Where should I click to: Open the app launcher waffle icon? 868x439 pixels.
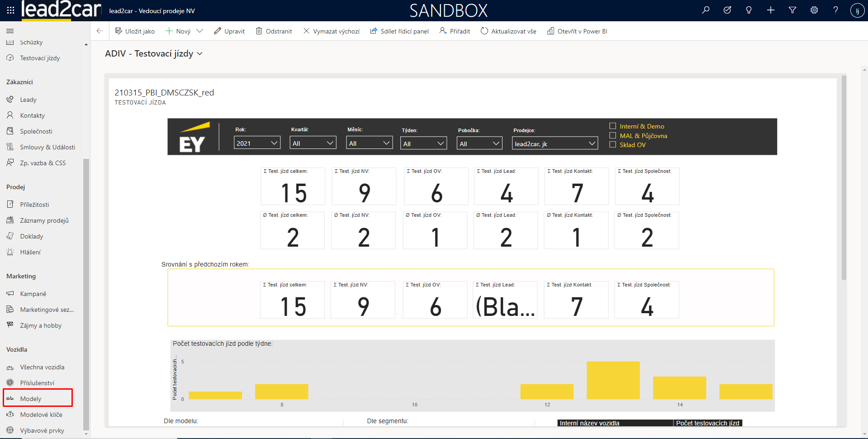[x=10, y=10]
